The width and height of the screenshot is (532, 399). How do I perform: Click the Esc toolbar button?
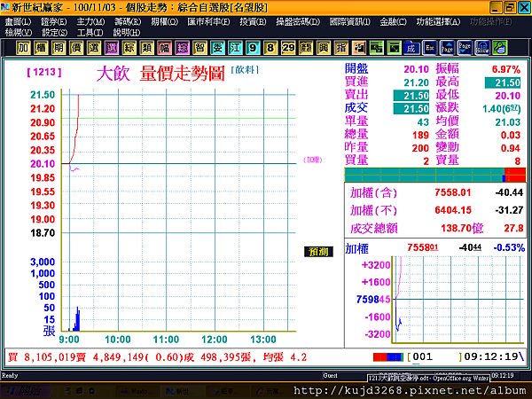(x=429, y=48)
